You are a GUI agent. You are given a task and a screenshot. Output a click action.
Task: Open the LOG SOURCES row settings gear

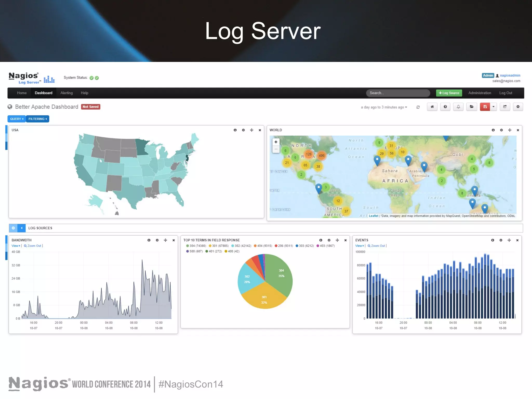click(x=13, y=228)
